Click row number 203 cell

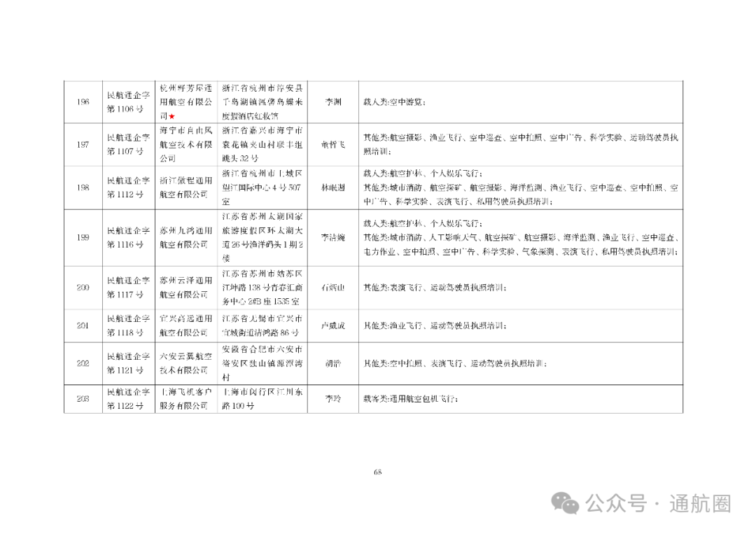[83, 398]
